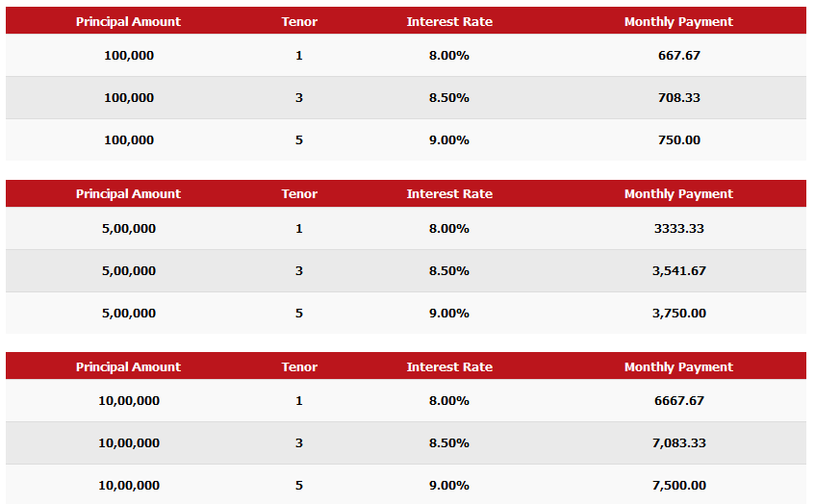Click Monthly Payment header in third table
Image resolution: width=815 pixels, height=504 pixels.
(678, 366)
